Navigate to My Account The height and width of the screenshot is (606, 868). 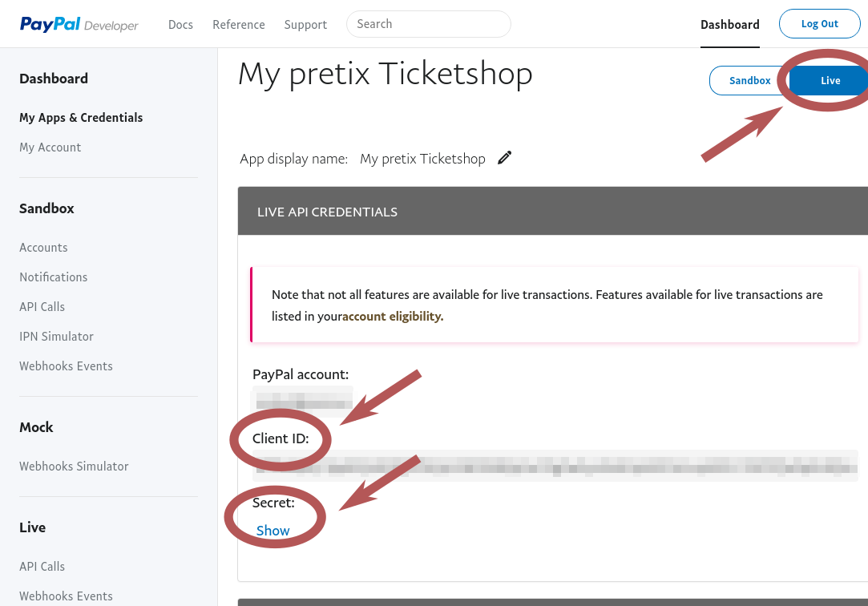[50, 147]
